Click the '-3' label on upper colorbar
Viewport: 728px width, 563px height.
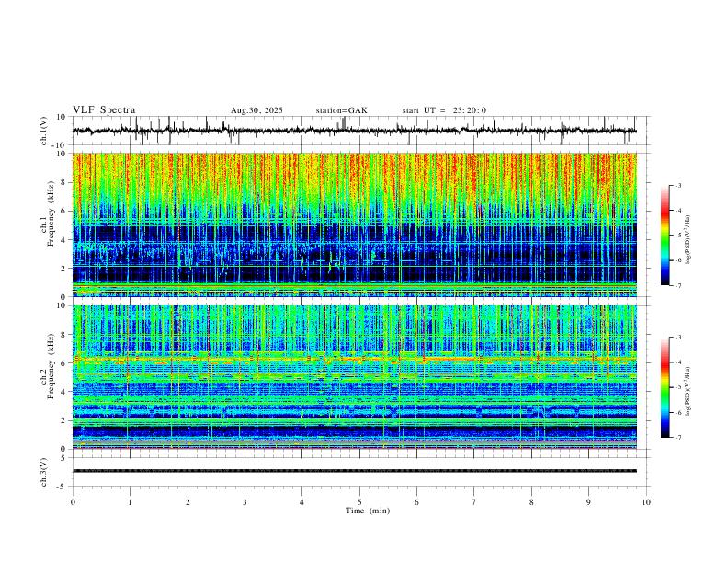point(677,185)
